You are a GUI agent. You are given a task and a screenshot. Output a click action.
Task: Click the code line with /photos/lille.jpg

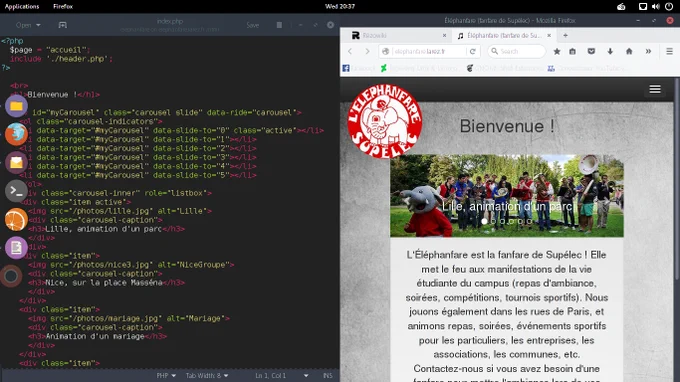(120, 211)
